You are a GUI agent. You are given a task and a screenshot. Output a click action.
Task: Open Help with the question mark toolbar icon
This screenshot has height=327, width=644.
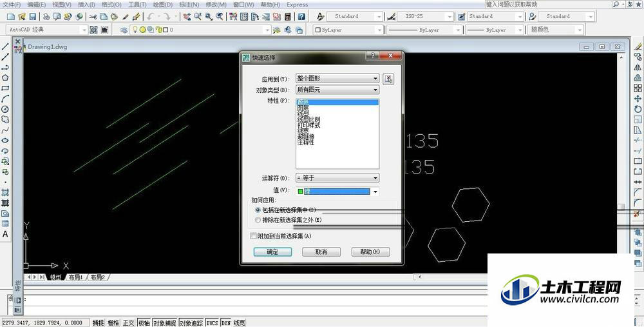301,17
